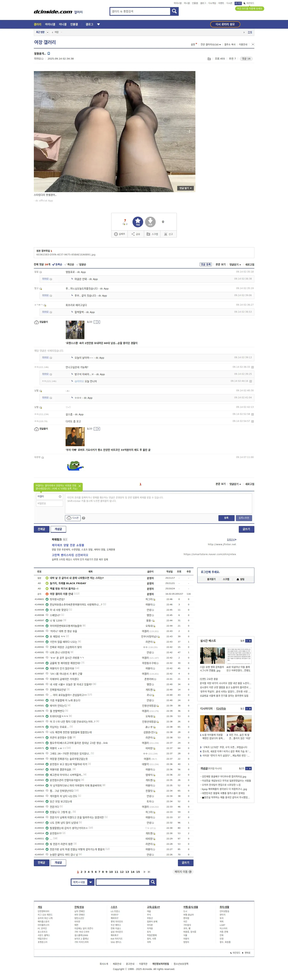
Task: Sort comments by 최신순
Action: [x=69, y=264]
